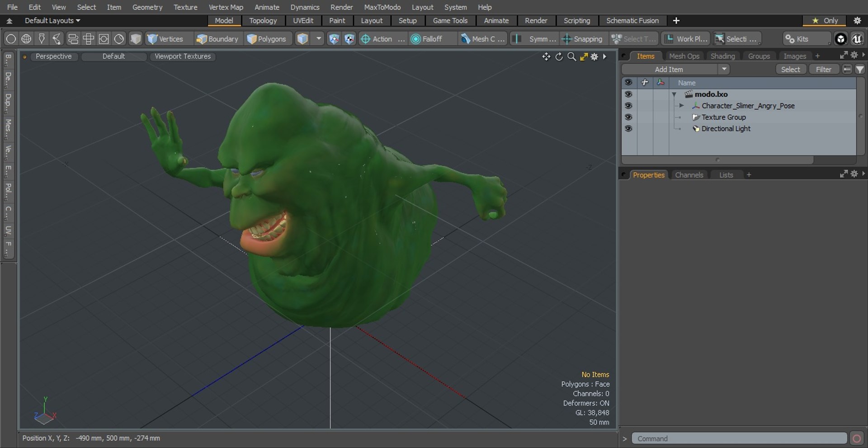Toggle visibility of Directional Light
This screenshot has height=448, width=868.
tap(628, 129)
